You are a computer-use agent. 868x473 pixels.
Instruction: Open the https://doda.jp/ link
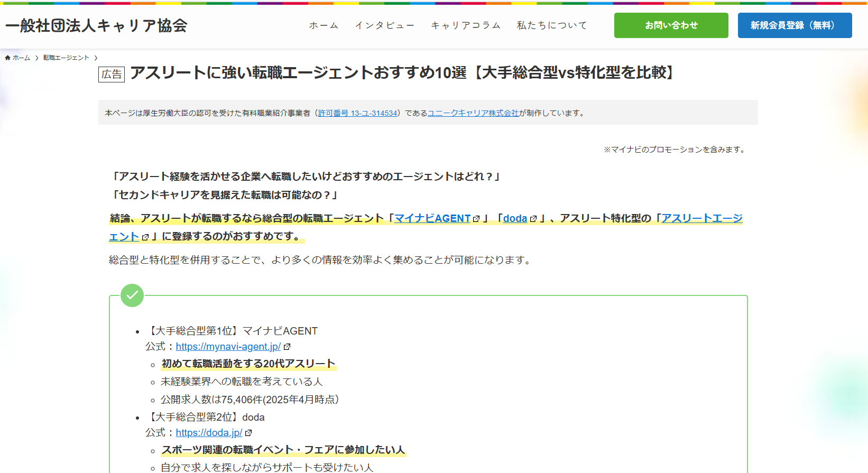click(x=209, y=433)
